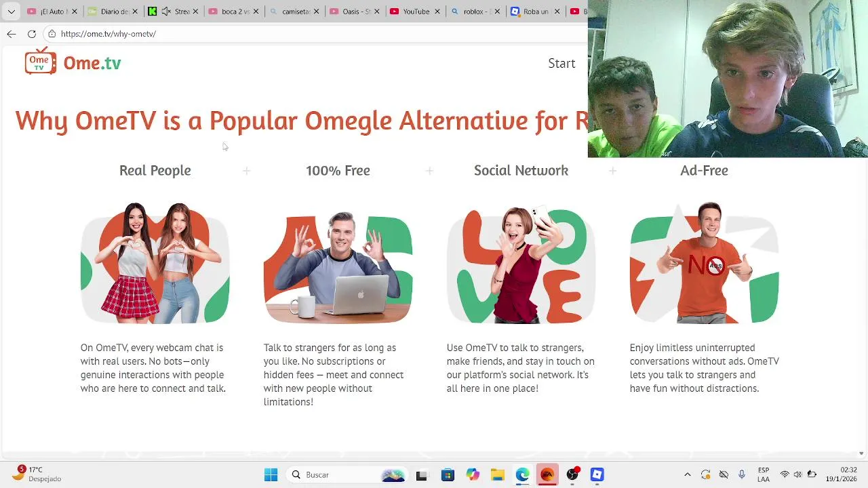Open Microsoft Store from the taskbar
Viewport: 868px width, 488px height.
(x=448, y=475)
